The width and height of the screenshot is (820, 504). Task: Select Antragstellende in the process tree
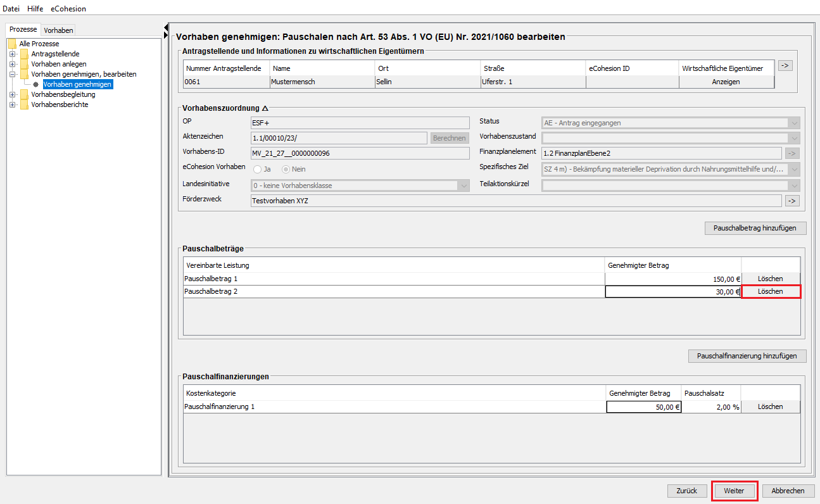pyautogui.click(x=55, y=54)
